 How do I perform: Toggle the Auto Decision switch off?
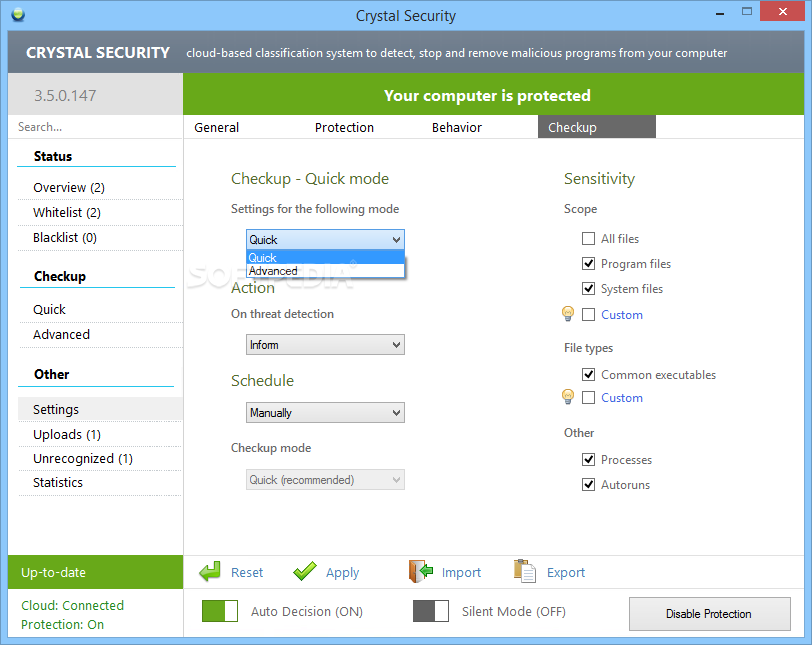[220, 611]
